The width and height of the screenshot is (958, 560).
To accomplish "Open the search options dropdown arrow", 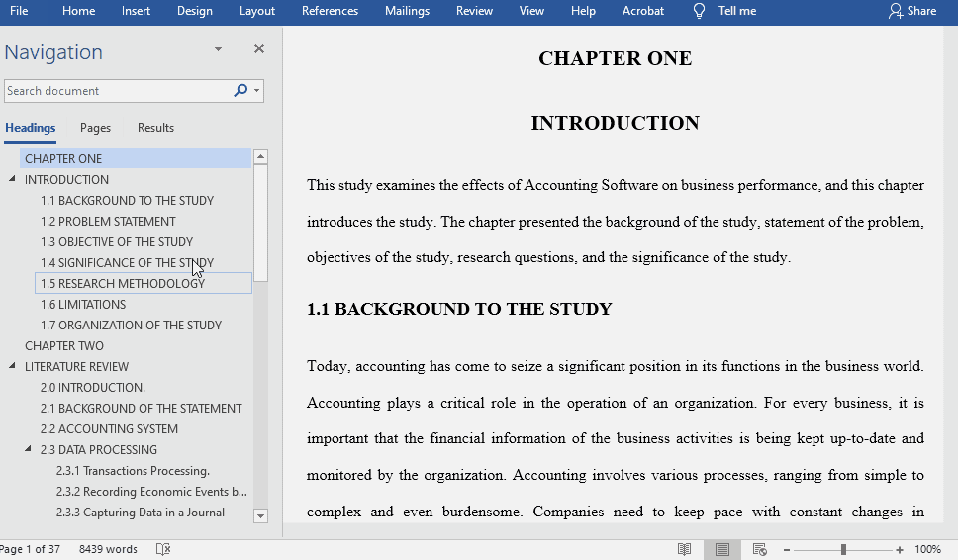I will [256, 91].
